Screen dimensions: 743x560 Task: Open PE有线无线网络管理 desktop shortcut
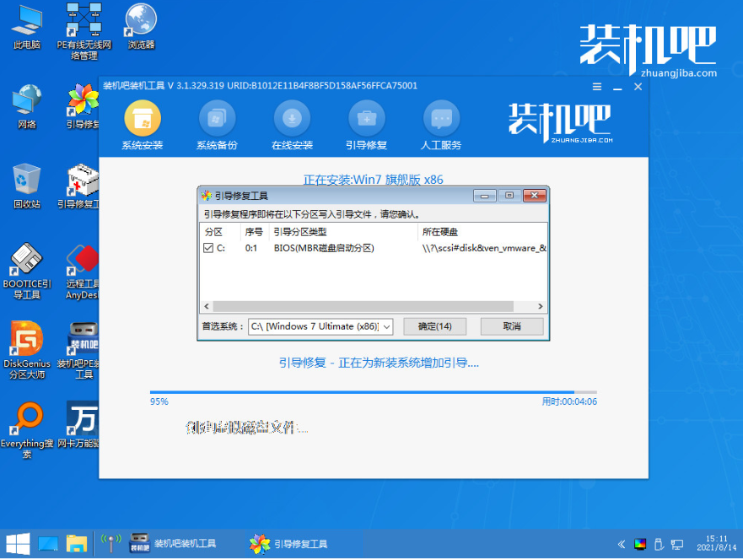(x=83, y=31)
